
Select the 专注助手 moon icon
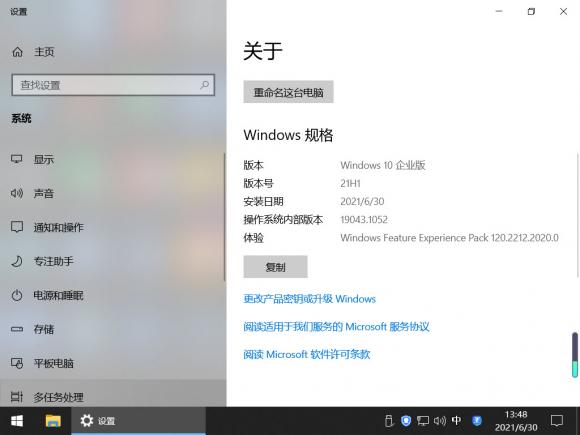[x=17, y=261]
